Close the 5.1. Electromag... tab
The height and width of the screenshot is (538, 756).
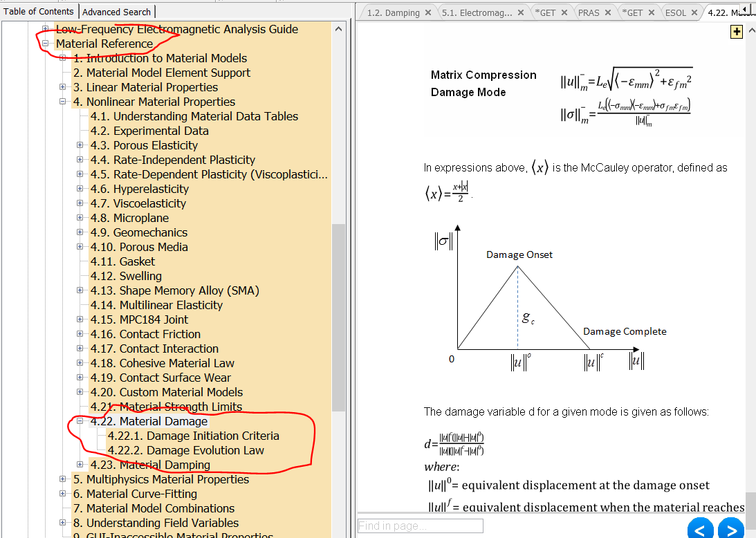(522, 12)
